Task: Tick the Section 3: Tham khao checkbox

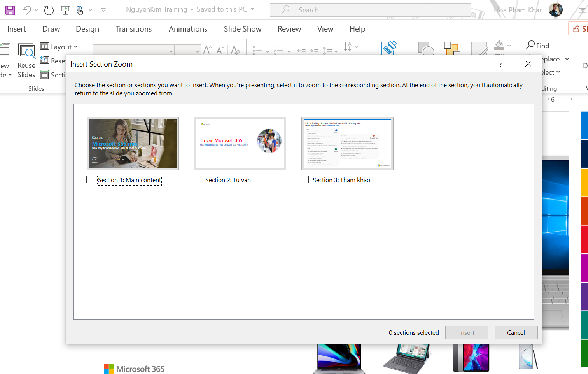Action: tap(304, 179)
